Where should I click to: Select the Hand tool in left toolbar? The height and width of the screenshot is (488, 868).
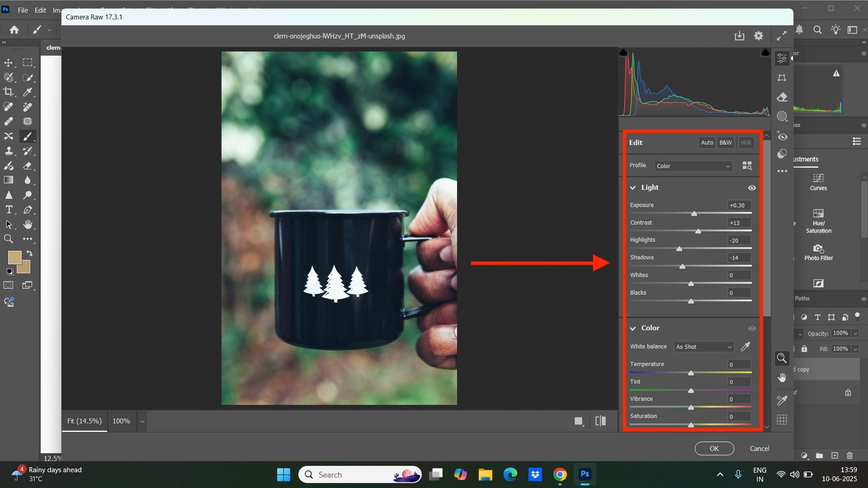pos(28,225)
